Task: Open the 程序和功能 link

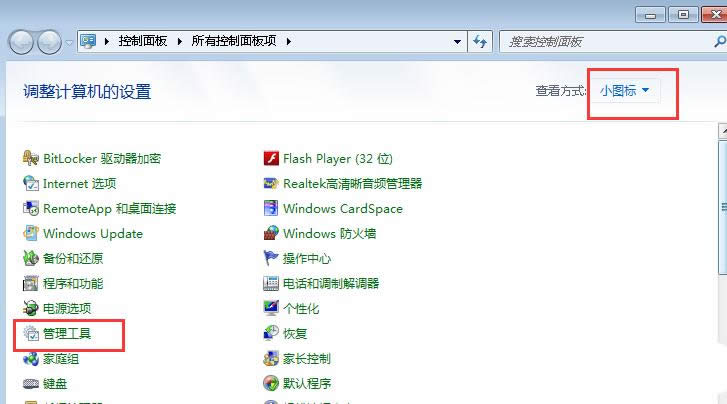Action: point(72,283)
